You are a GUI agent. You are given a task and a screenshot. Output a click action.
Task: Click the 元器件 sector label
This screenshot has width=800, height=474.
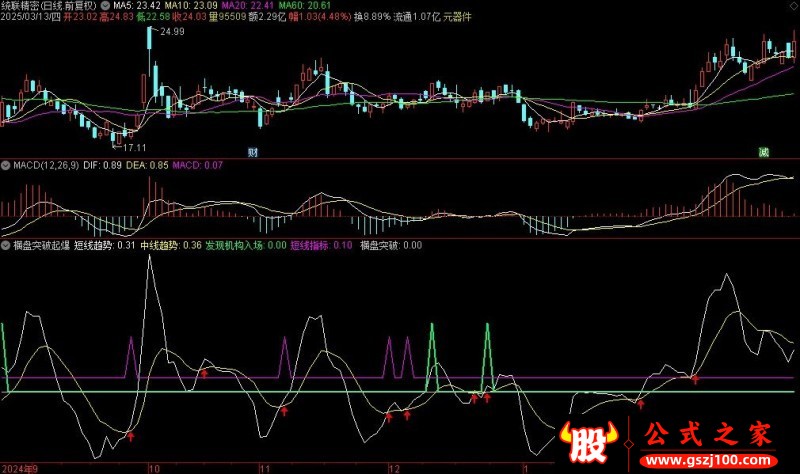tap(457, 17)
